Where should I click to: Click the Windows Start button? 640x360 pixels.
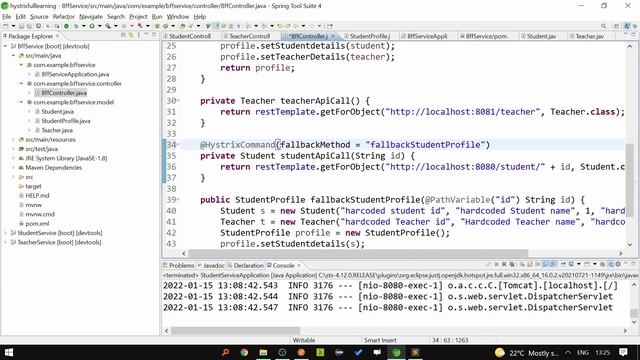[8, 352]
